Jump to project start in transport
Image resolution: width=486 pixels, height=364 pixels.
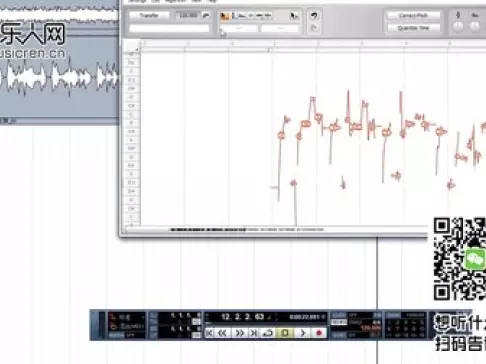pos(209,333)
